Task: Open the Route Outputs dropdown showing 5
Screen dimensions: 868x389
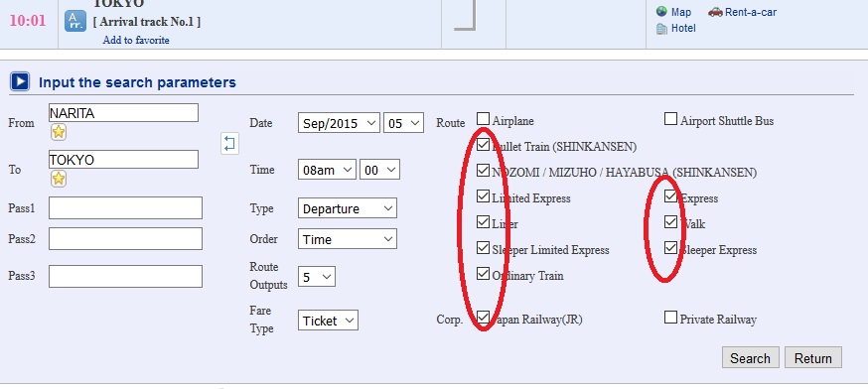Action: pyautogui.click(x=317, y=277)
